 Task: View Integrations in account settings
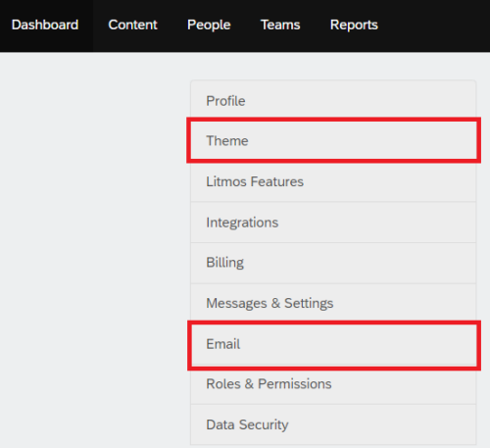(x=333, y=223)
